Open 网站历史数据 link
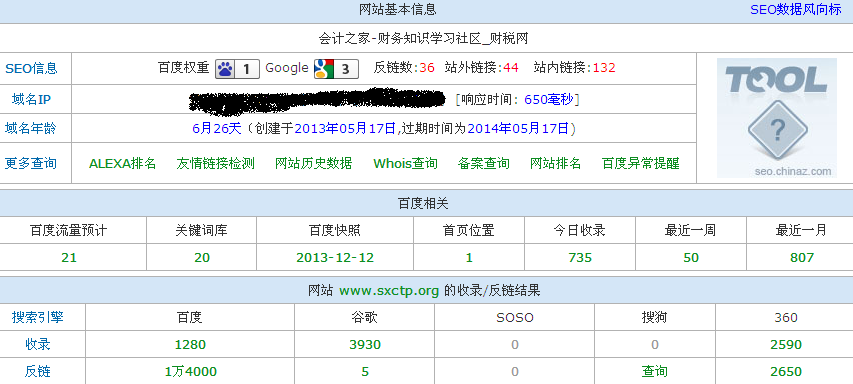Screen dimensions: 853x384 tap(313, 163)
